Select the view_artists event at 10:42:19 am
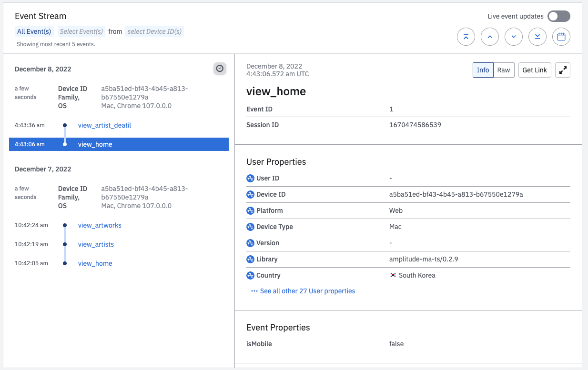 pyautogui.click(x=96, y=244)
